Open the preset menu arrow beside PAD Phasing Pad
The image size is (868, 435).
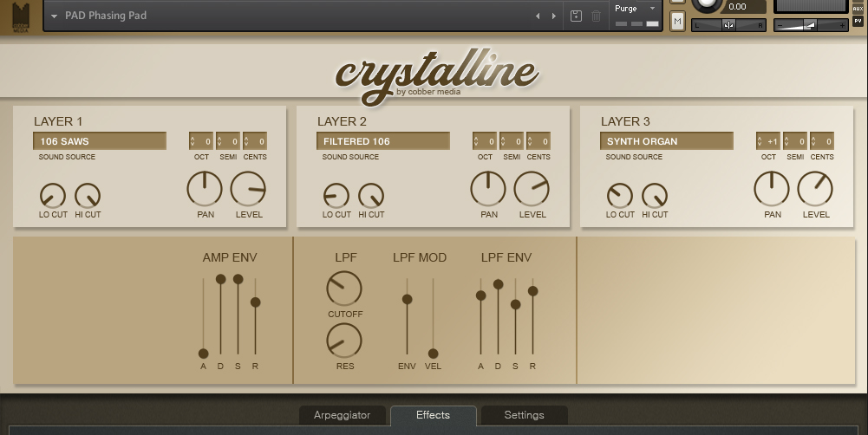coord(55,16)
